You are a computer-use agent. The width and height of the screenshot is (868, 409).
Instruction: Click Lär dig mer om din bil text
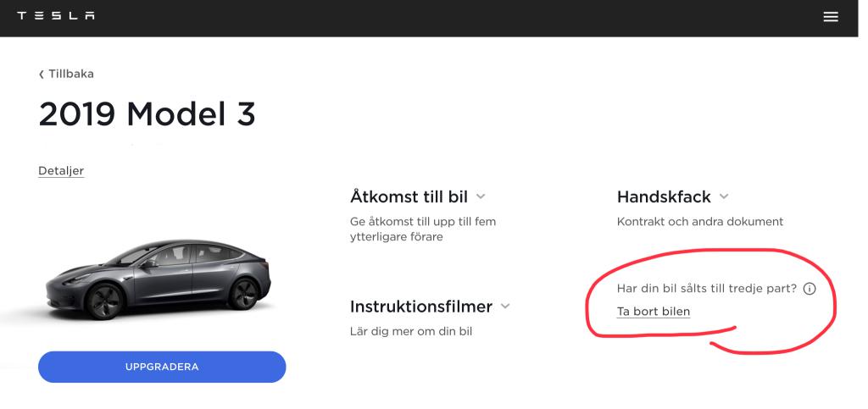[x=411, y=332]
